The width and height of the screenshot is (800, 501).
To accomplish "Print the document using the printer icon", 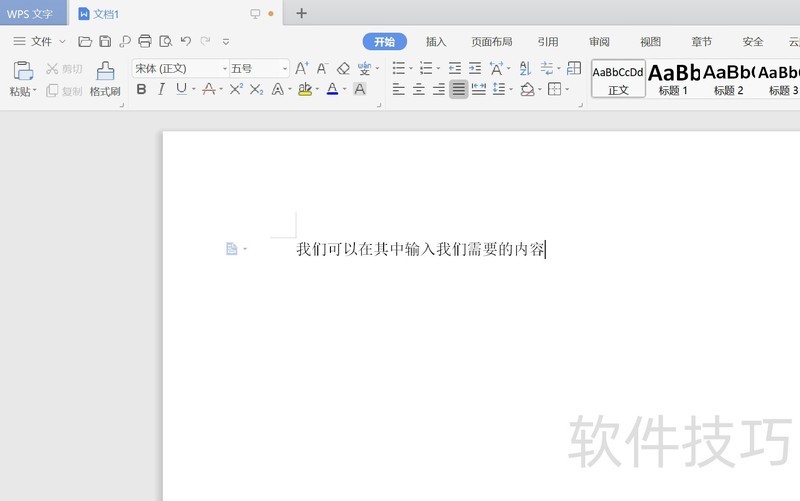I will (x=145, y=41).
